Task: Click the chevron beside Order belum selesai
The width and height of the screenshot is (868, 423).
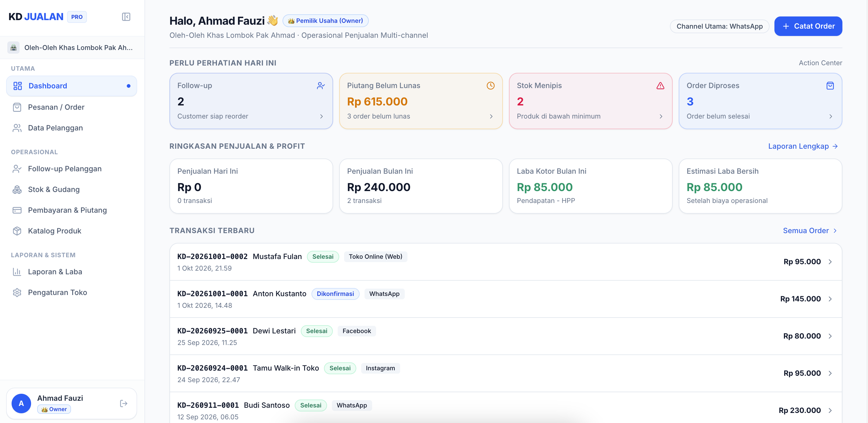Action: (x=831, y=116)
